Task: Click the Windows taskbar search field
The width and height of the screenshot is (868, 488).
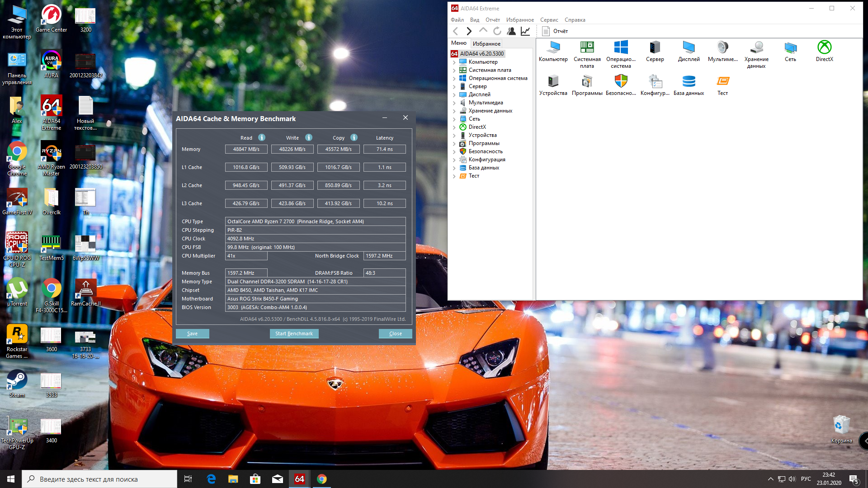Action: 99,479
